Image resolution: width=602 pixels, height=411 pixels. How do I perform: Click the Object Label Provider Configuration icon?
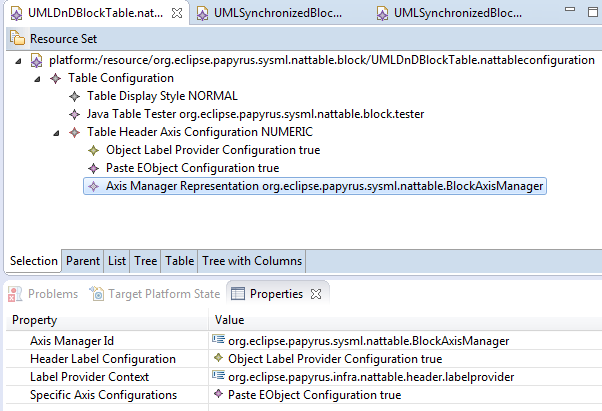93,150
